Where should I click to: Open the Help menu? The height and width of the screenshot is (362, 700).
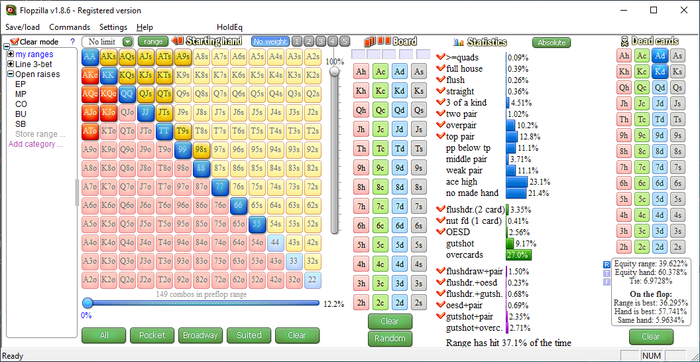pos(145,27)
